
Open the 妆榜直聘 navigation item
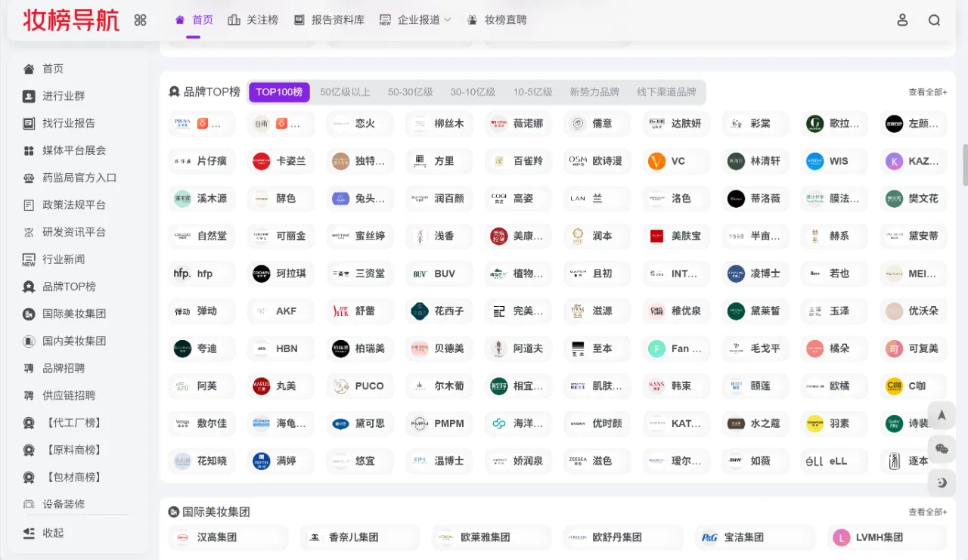(496, 20)
